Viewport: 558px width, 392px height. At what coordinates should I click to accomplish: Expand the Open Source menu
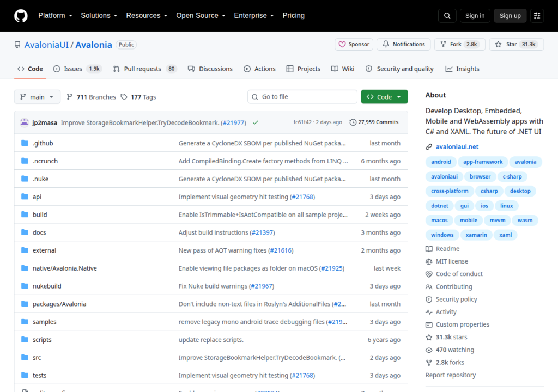tap(201, 16)
